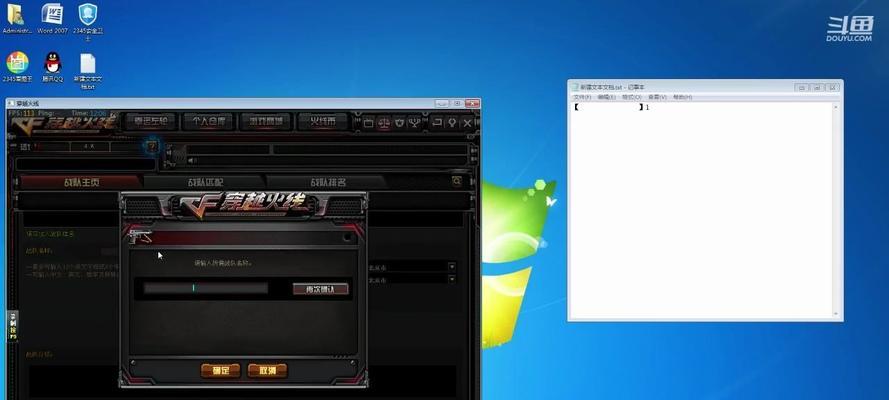Click the round button in dialog title bar
Screen dimensions: 889x400
[348, 237]
